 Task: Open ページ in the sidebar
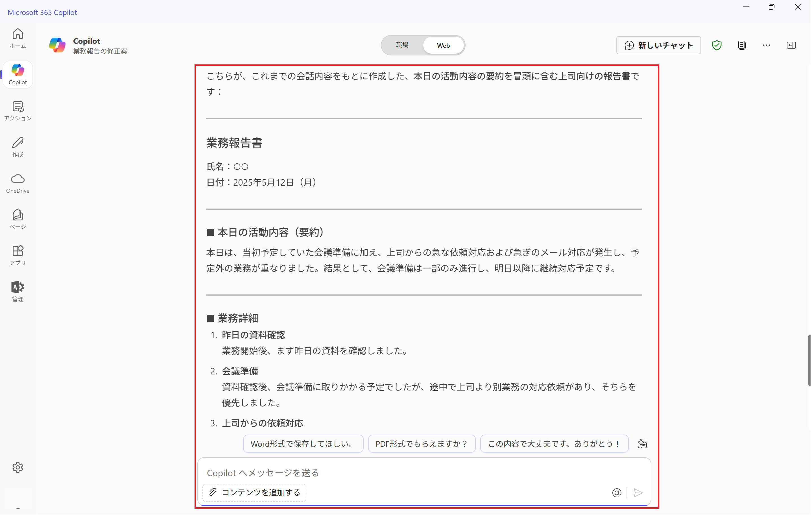[18, 219]
